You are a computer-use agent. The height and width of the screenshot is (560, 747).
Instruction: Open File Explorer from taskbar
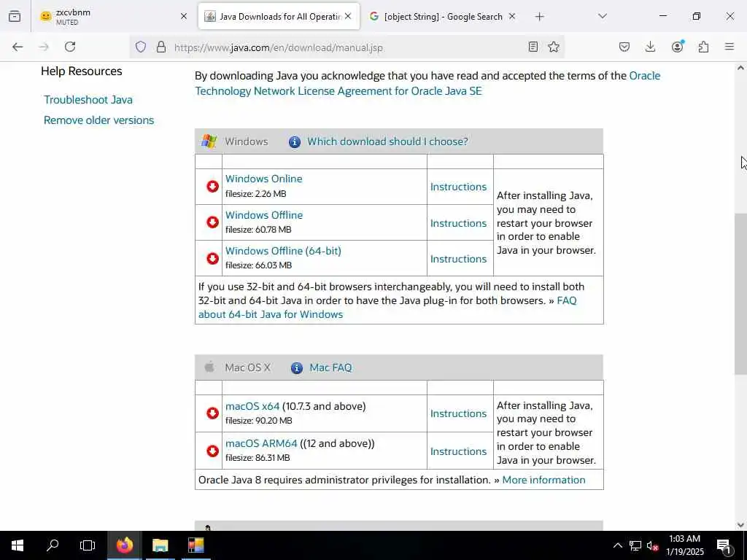[x=160, y=545]
